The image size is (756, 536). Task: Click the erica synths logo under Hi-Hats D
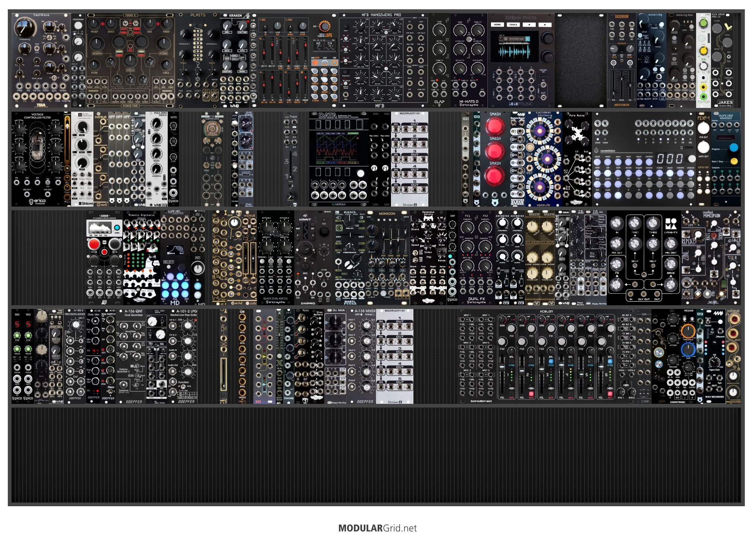[x=469, y=105]
